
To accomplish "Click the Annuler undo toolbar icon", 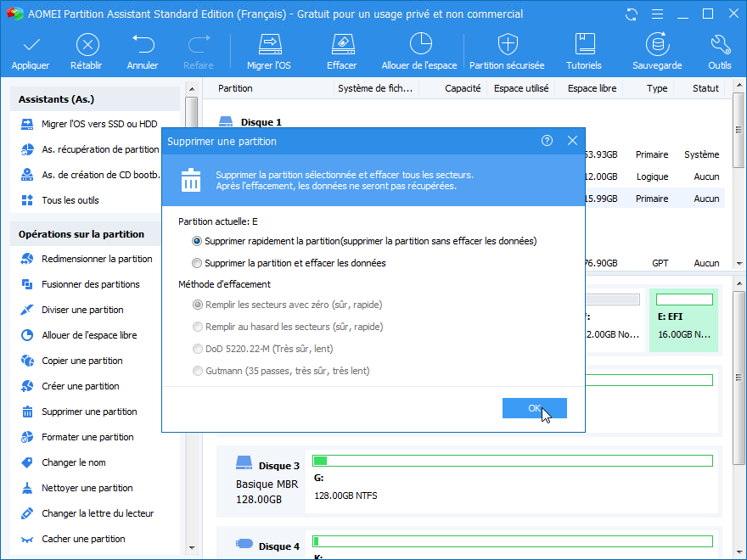I will tap(143, 45).
